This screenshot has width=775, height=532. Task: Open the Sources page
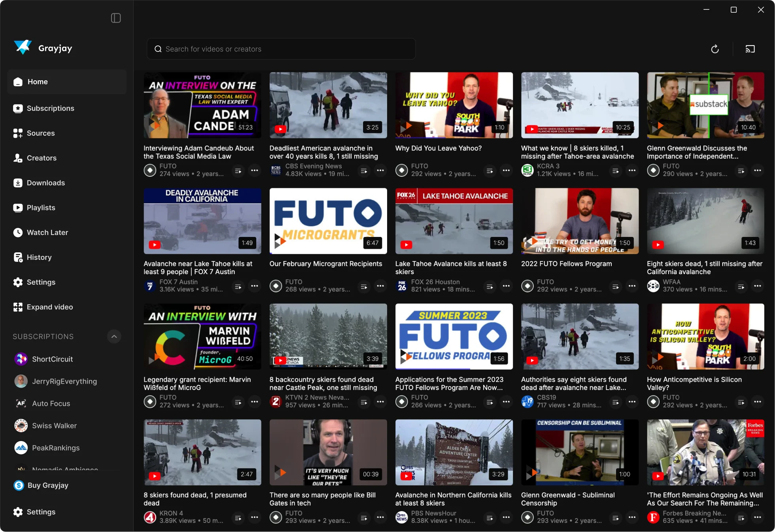(41, 133)
